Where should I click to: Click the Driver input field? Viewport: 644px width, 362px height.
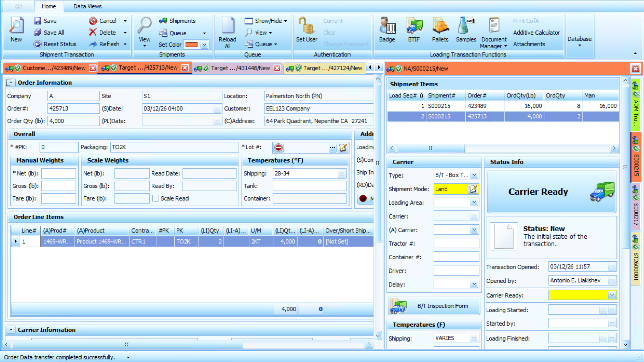pyautogui.click(x=456, y=270)
